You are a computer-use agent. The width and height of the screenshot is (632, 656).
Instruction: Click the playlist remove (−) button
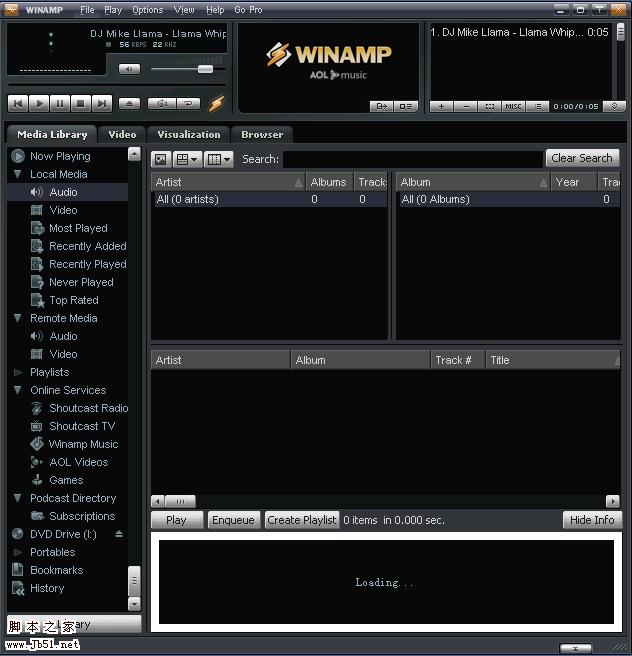tap(466, 106)
